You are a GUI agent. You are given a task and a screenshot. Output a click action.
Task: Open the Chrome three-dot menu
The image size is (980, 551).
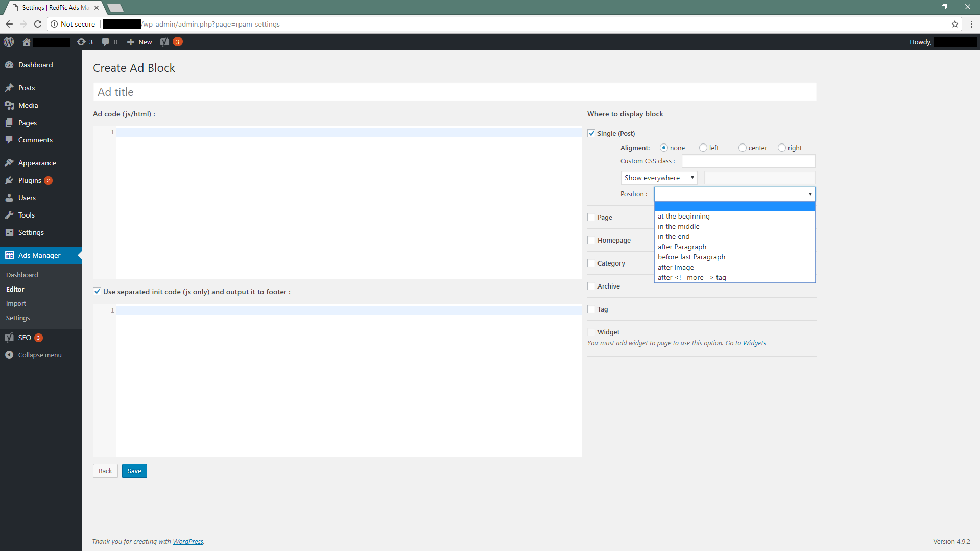pos(971,24)
